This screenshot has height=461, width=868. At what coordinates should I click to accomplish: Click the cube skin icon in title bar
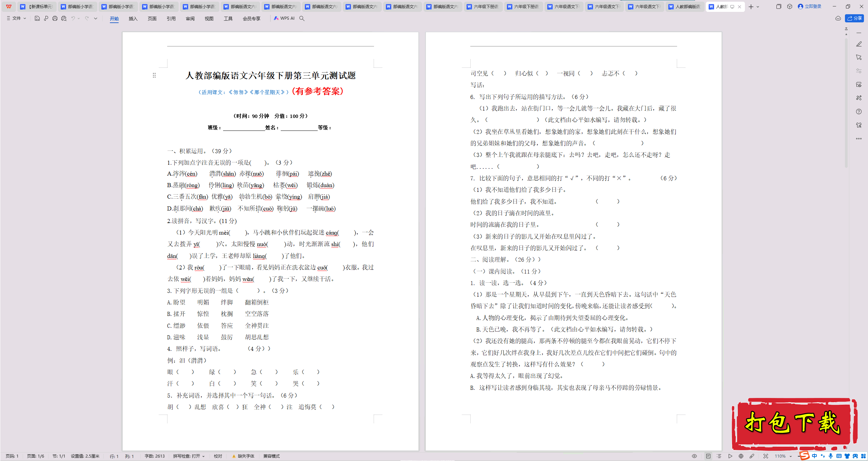tap(790, 6)
